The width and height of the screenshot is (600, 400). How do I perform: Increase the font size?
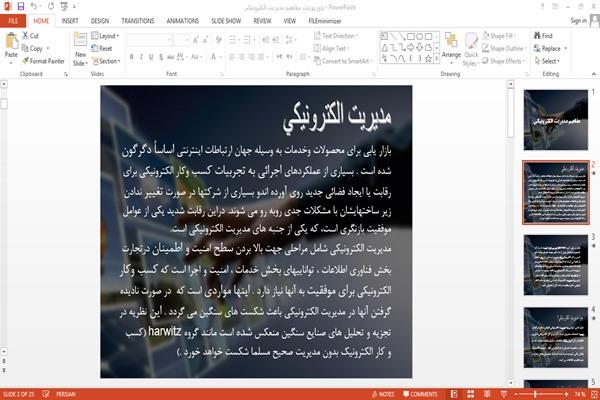pyautogui.click(x=196, y=40)
